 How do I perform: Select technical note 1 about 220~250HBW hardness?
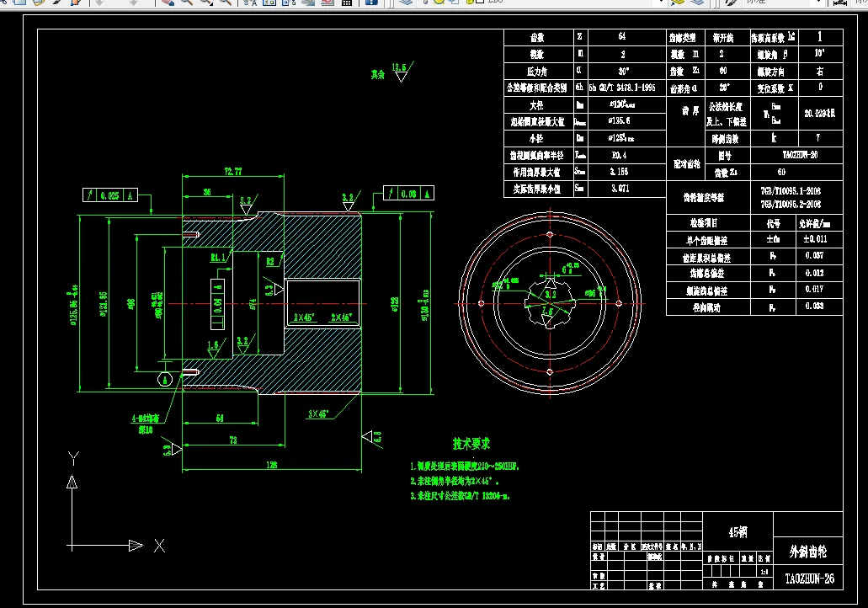tap(464, 467)
